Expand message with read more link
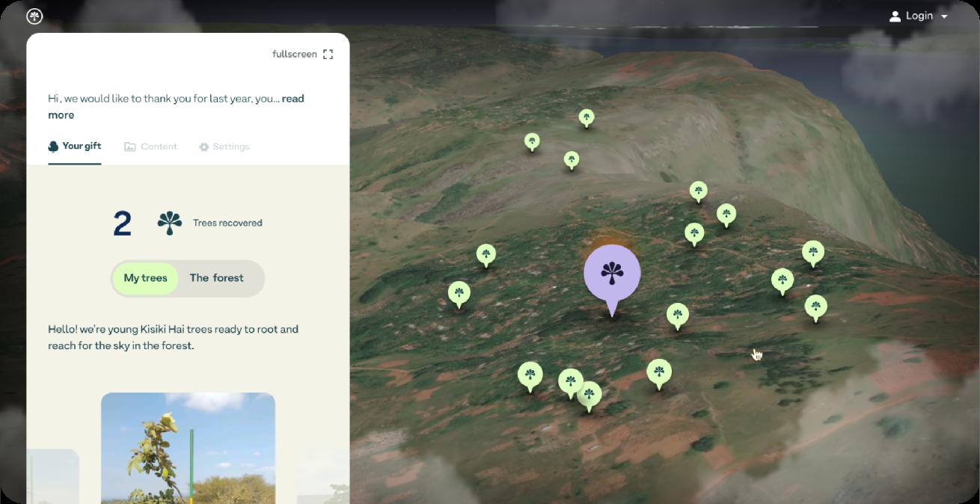The height and width of the screenshot is (504, 980). (176, 106)
